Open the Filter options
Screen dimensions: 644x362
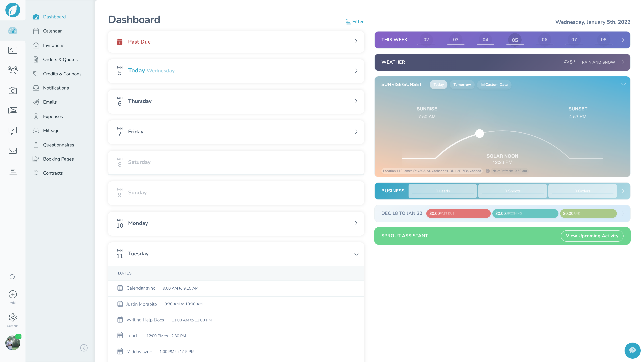click(355, 21)
